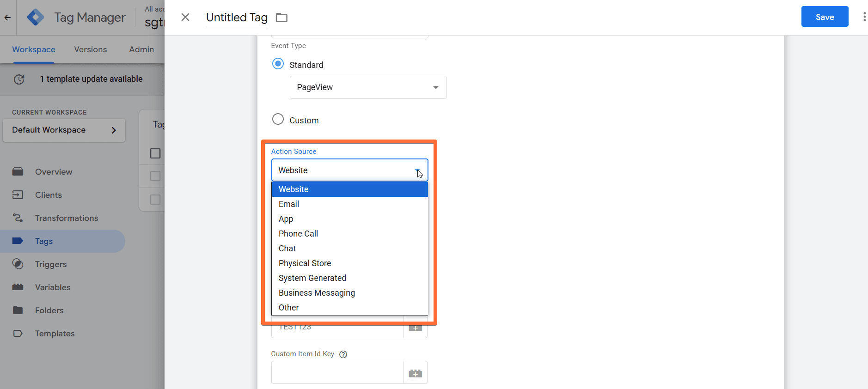
Task: Choose Phone Call in Action Source list
Action: tap(349, 234)
